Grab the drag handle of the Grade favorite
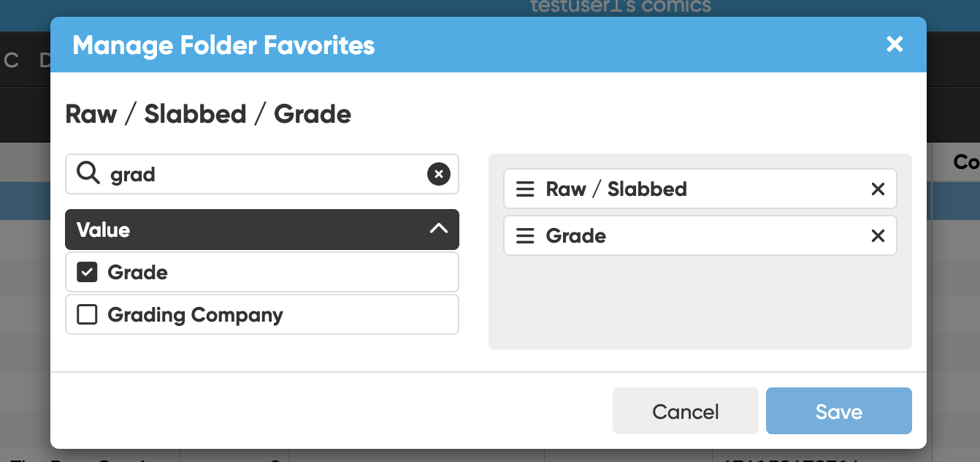This screenshot has width=980, height=462. pos(525,236)
